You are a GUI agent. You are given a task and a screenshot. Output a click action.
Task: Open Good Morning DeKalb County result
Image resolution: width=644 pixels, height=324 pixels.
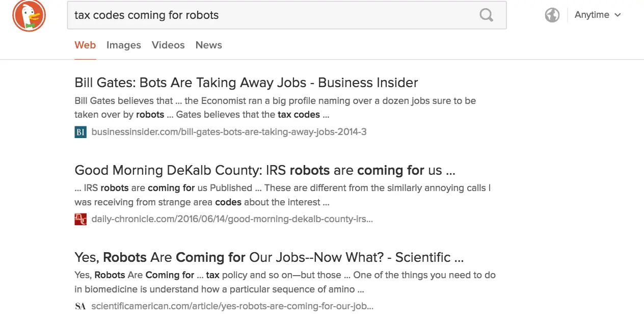264,170
